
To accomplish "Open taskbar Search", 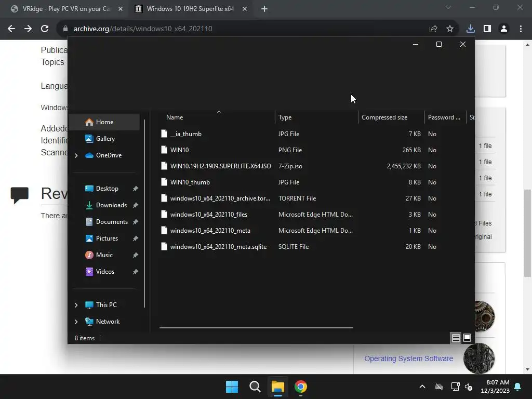I will (255, 387).
